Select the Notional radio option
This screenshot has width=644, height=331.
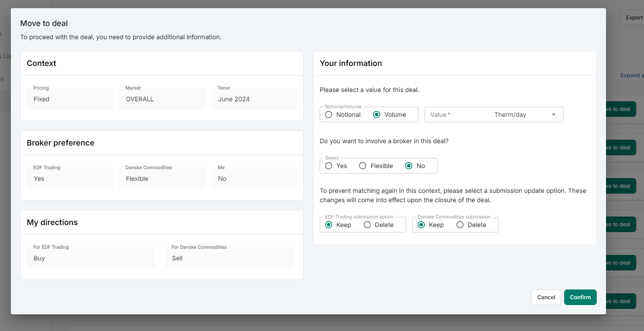(329, 114)
